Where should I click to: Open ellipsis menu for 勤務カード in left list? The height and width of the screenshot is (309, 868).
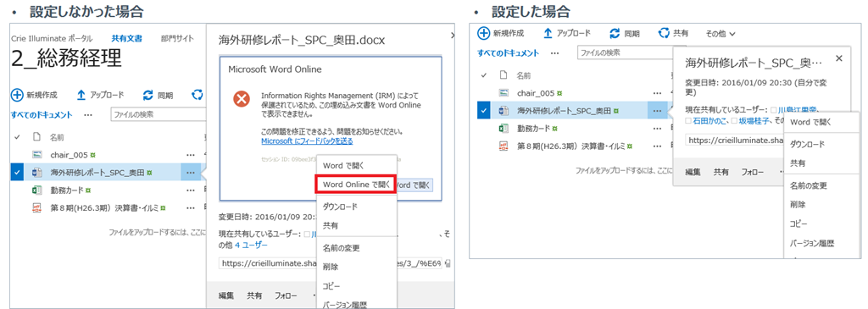point(191,190)
